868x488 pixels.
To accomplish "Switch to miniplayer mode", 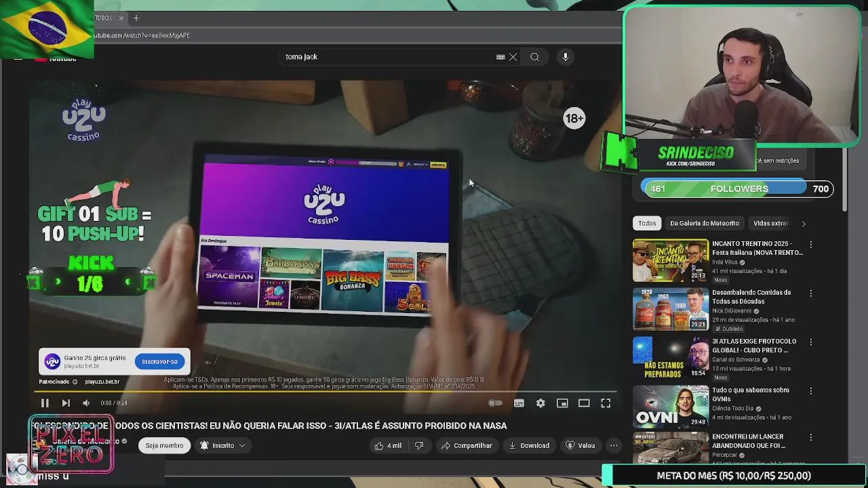I will (562, 403).
